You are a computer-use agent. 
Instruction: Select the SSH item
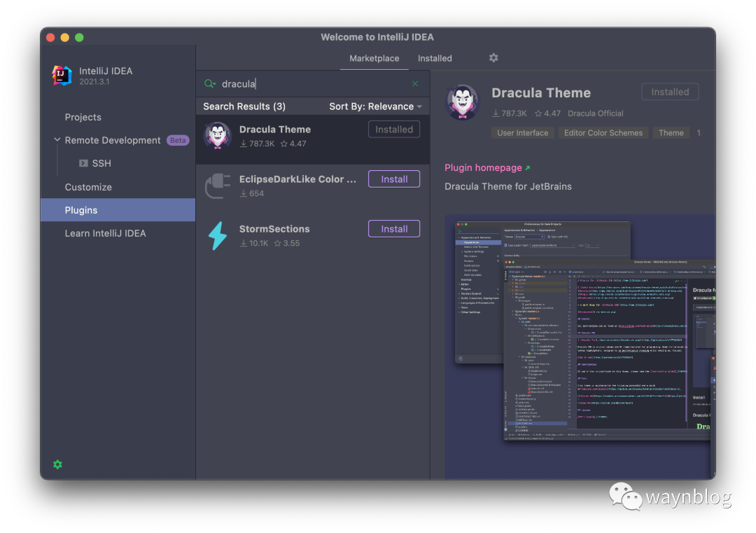101,163
